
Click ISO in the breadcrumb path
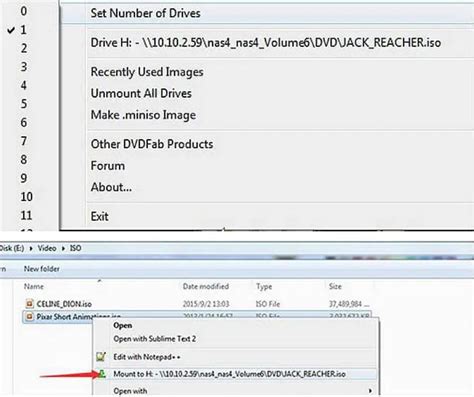click(x=75, y=248)
